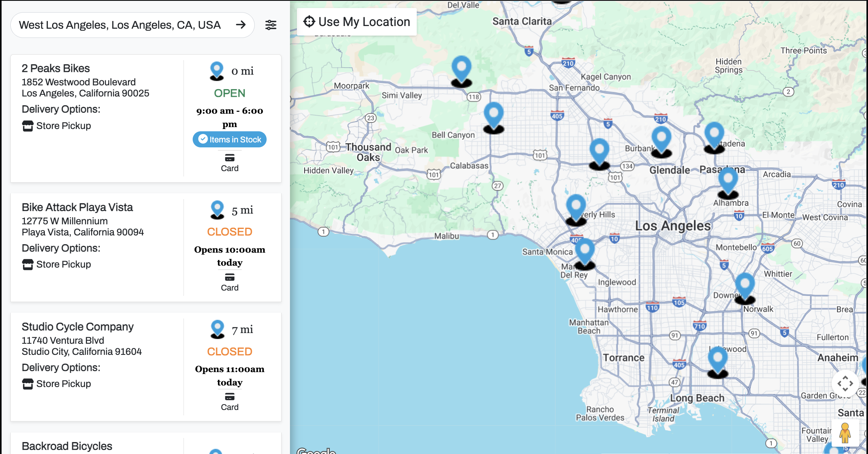Select the Backroad Bicycles store card
The width and height of the screenshot is (868, 454).
pyautogui.click(x=67, y=445)
